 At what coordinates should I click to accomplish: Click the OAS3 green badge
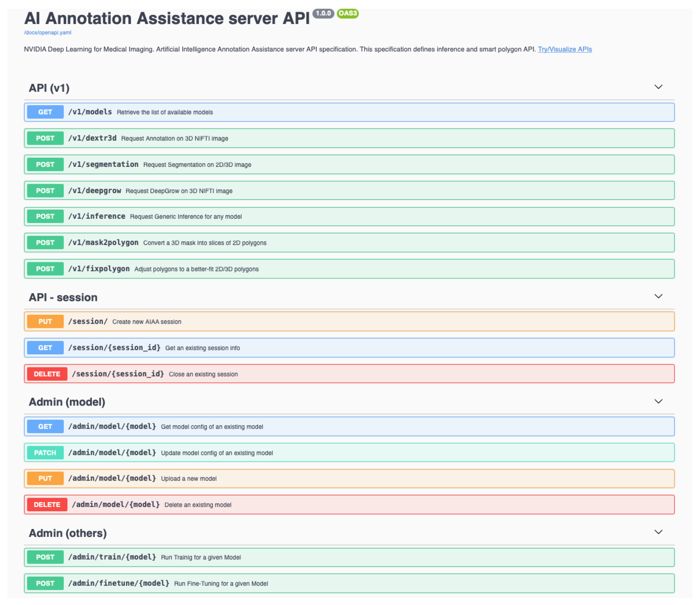[x=347, y=14]
